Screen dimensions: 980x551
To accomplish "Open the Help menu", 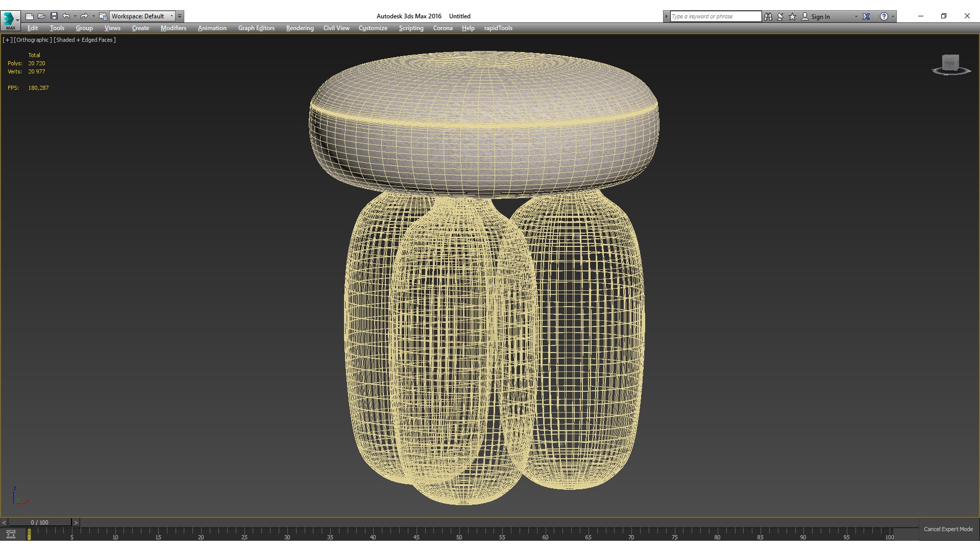I will coord(468,28).
